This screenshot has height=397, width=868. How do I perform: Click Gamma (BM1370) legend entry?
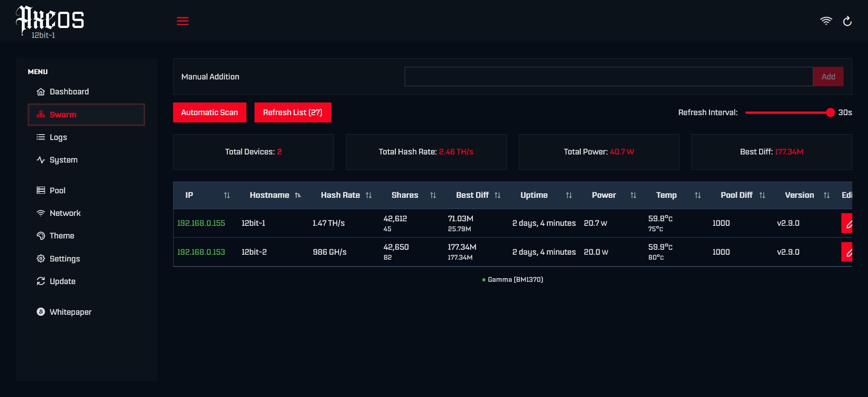tap(513, 280)
